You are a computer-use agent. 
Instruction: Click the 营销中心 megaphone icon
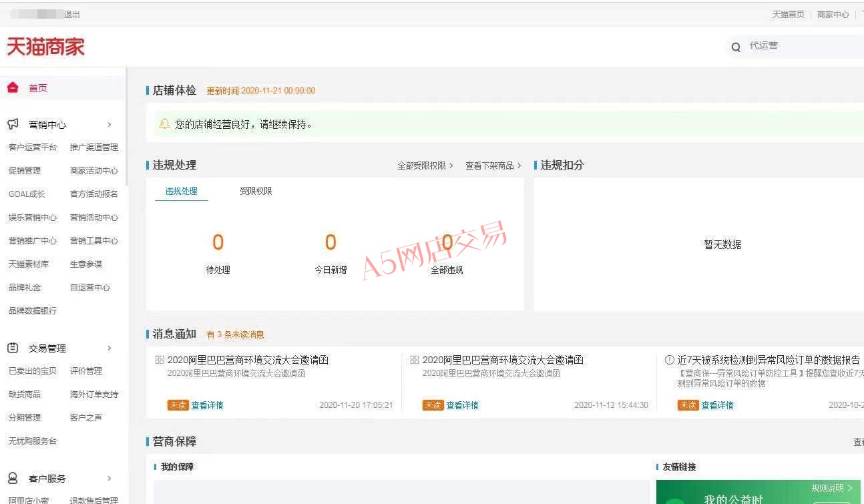point(13,124)
